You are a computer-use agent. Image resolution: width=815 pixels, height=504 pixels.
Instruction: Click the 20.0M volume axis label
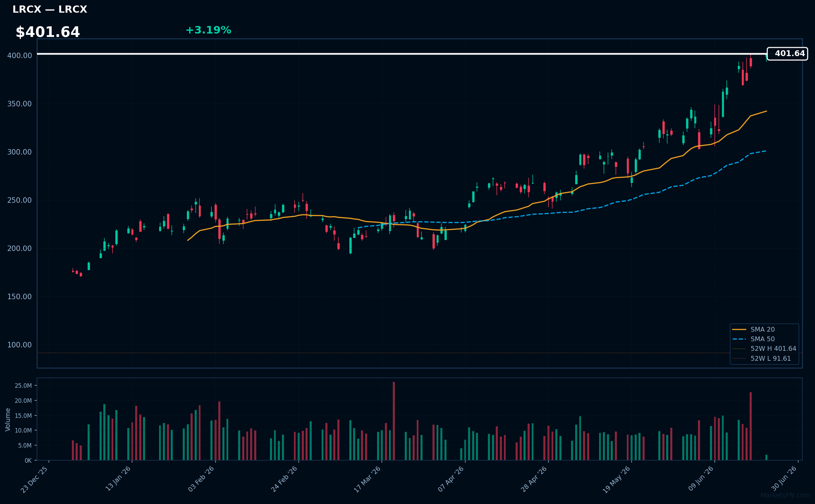[23, 401]
